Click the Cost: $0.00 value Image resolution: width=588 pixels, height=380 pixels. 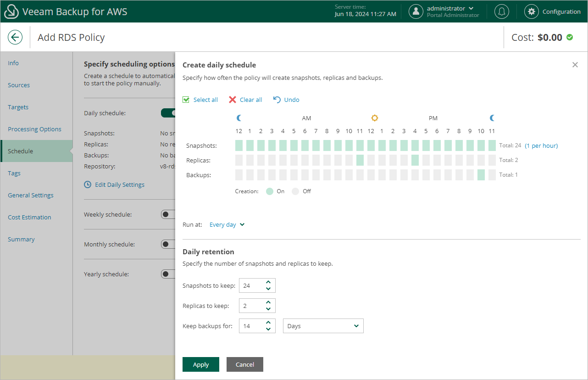pos(549,37)
